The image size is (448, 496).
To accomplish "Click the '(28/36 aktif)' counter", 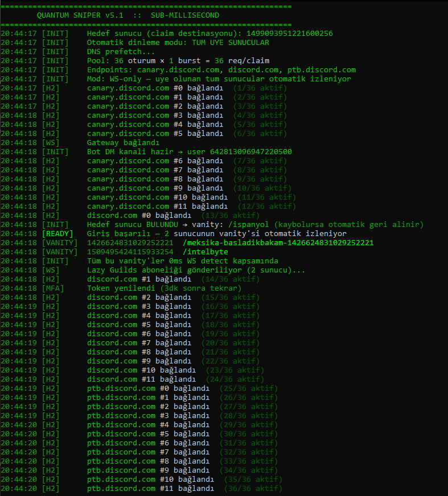I will click(249, 416).
